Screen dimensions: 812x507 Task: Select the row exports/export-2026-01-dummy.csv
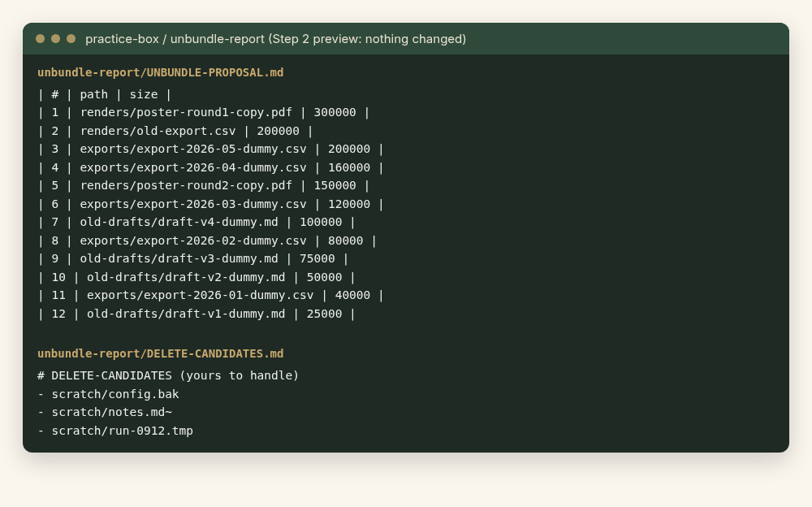(x=210, y=295)
